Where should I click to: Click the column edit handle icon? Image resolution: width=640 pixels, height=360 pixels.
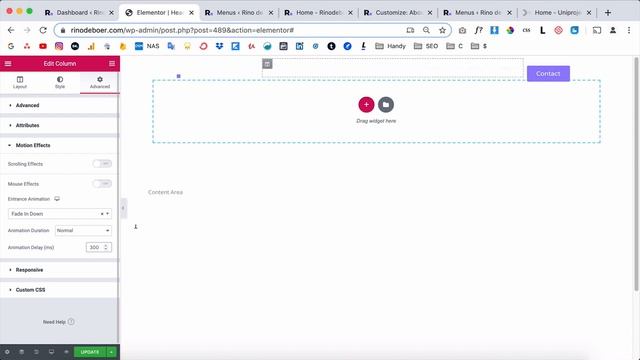pos(267,64)
